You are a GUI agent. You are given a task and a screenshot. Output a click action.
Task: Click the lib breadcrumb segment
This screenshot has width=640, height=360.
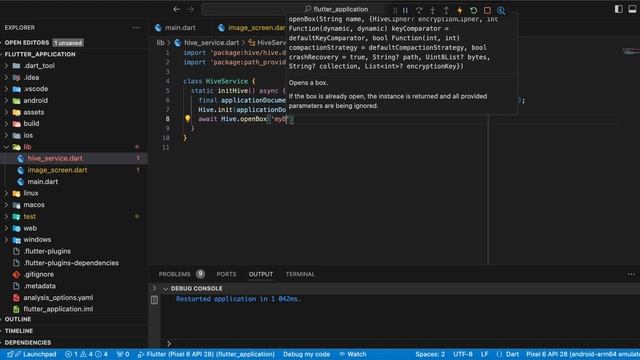pos(160,42)
